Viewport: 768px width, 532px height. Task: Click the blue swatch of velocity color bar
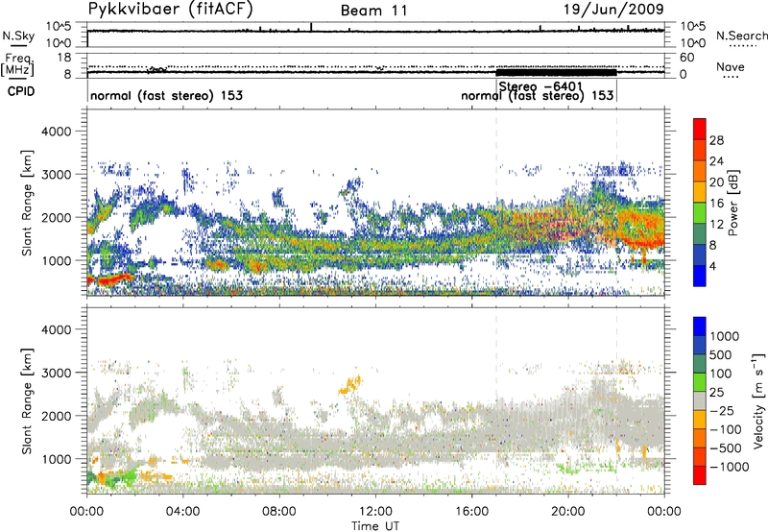point(700,326)
